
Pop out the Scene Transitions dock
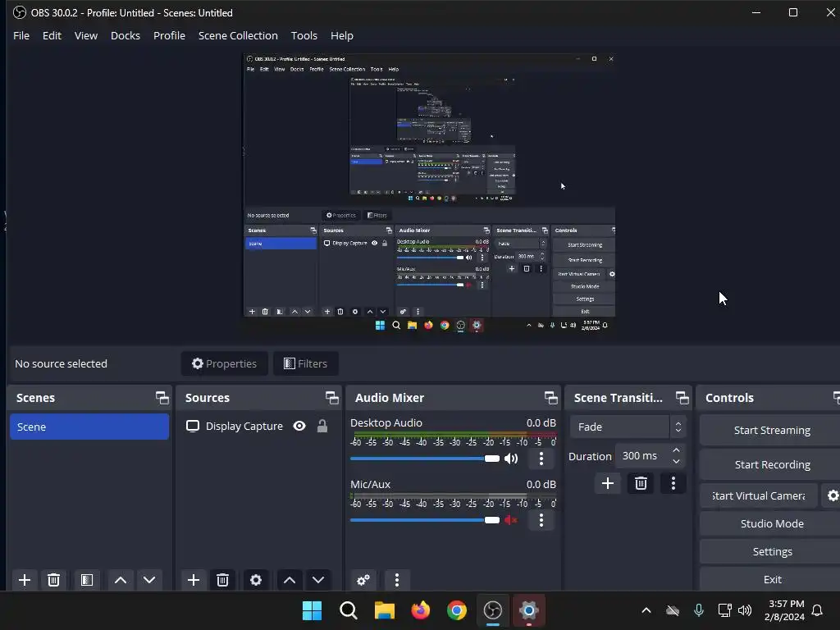(x=682, y=398)
